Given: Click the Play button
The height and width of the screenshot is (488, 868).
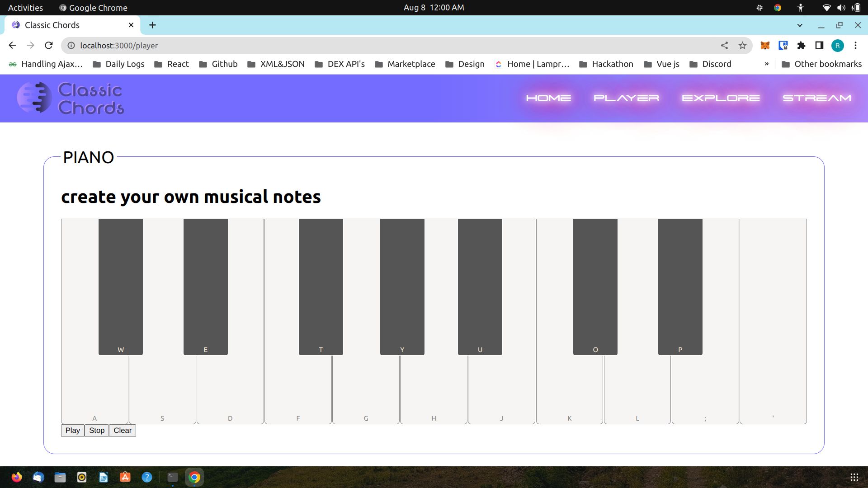Looking at the screenshot, I should [72, 430].
